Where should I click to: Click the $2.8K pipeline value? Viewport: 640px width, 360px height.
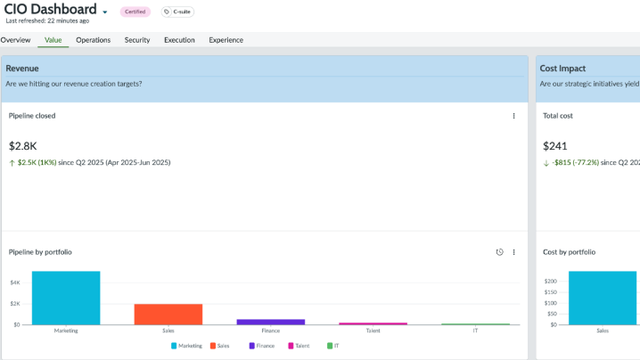coord(23,146)
